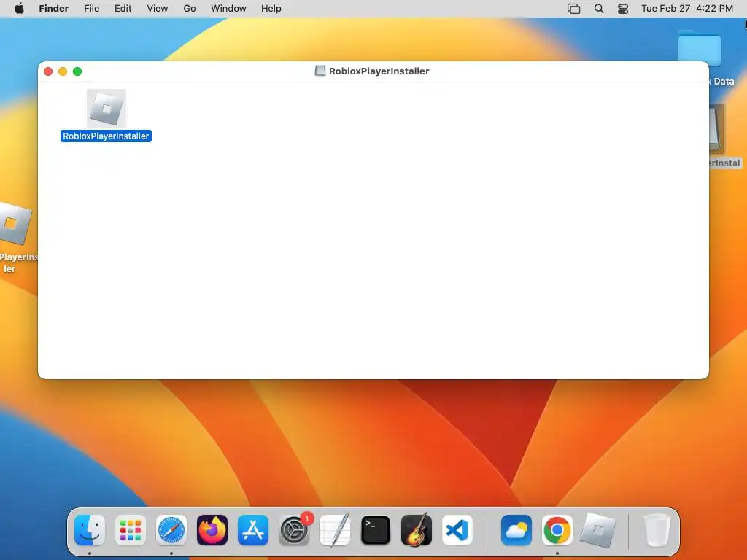Launch Safari from the Dock

pos(171,530)
